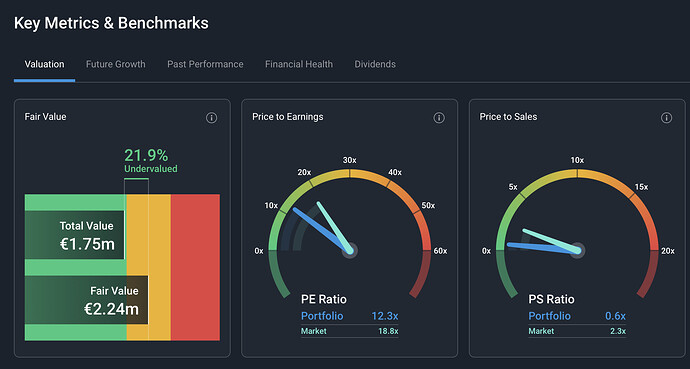Click the Total Value €1.75m bar

[x=74, y=235]
